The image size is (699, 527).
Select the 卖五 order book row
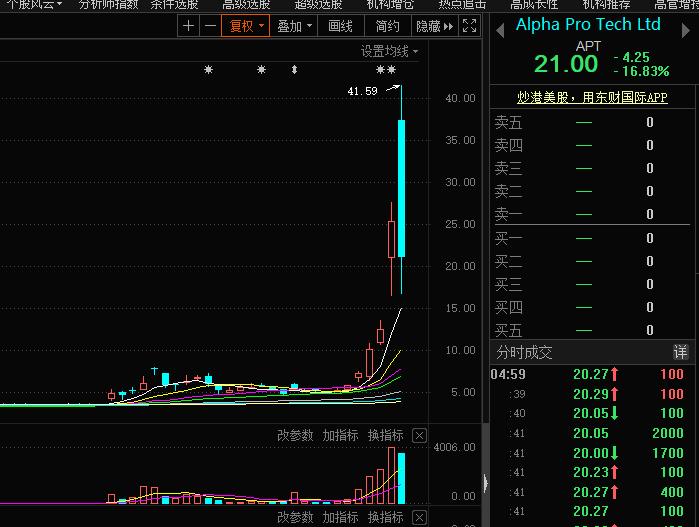click(x=592, y=122)
